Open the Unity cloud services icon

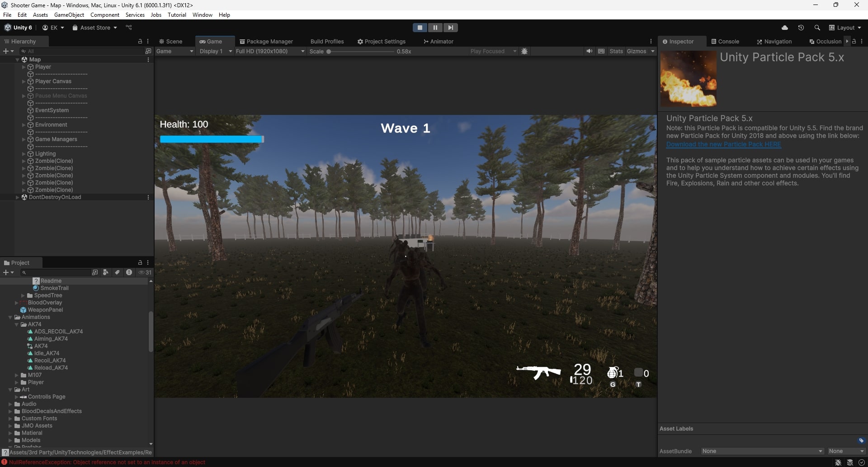[x=785, y=28]
